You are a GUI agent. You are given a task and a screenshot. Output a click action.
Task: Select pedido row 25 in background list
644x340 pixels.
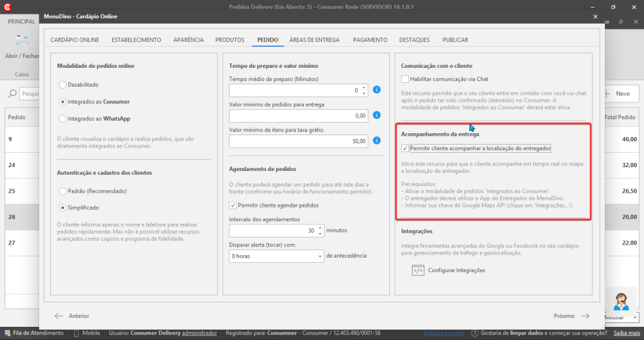point(22,191)
